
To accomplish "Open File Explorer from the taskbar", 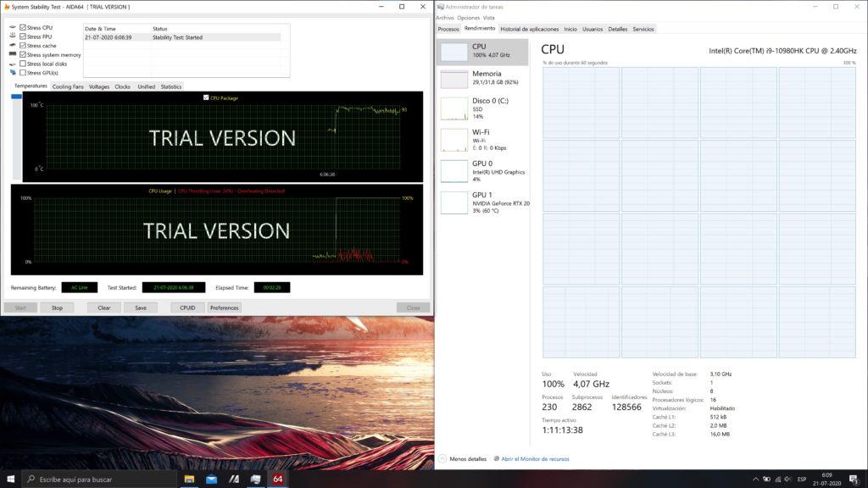I will tap(190, 480).
